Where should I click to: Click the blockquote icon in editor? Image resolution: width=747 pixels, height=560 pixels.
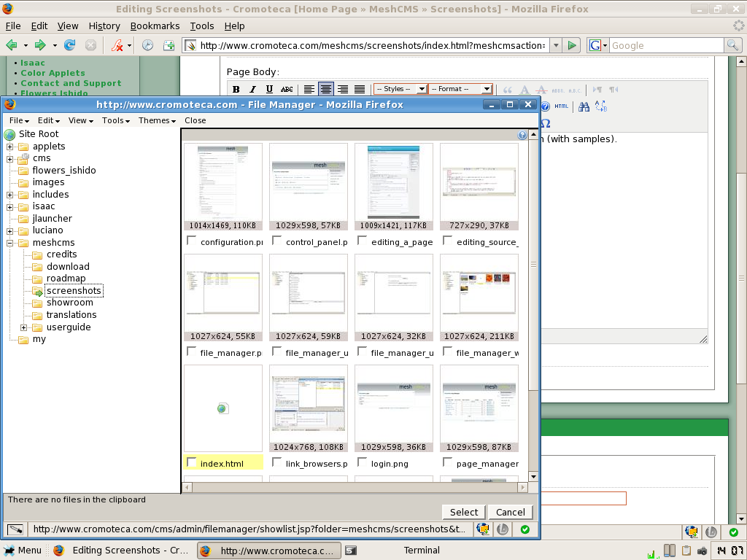(508, 90)
